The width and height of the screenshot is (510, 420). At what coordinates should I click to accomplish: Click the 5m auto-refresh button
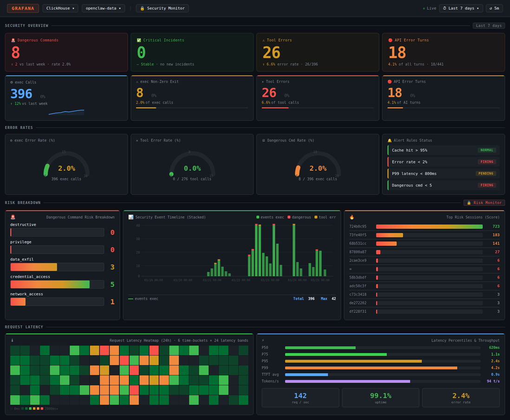(494, 8)
